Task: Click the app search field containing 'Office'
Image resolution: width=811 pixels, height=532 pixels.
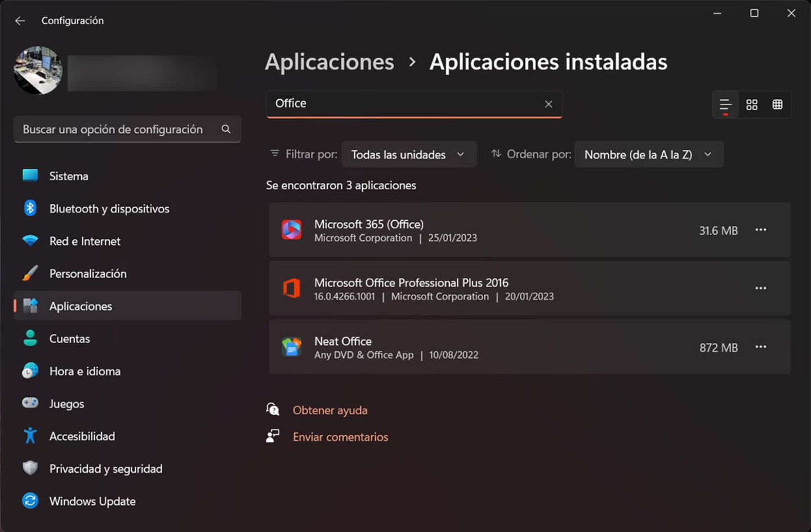Action: point(414,104)
